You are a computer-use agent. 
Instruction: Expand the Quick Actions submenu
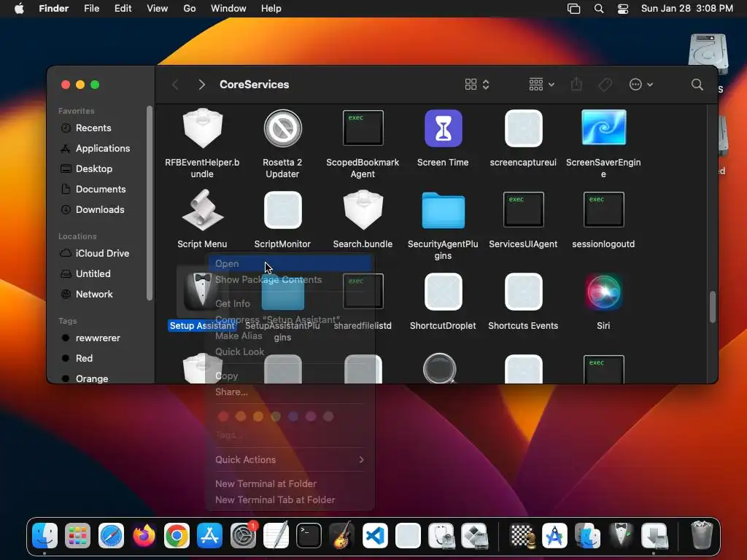coord(290,459)
